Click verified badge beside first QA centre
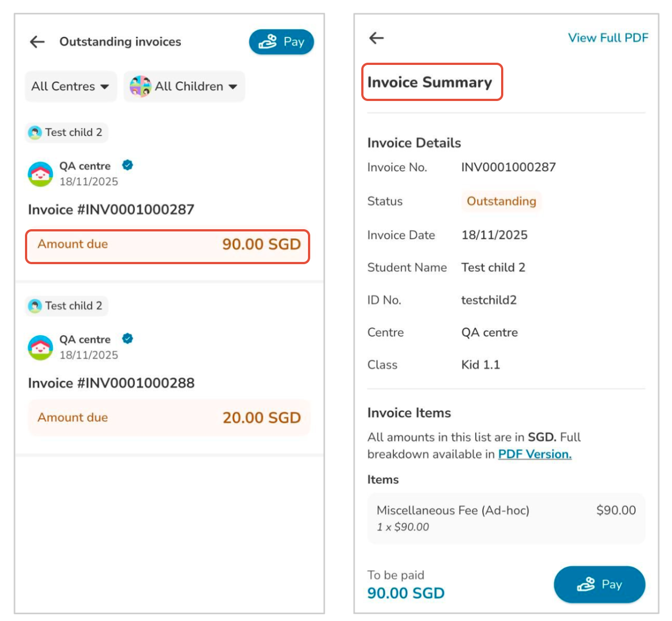Viewport: 672px width, 621px height. pyautogui.click(x=128, y=165)
